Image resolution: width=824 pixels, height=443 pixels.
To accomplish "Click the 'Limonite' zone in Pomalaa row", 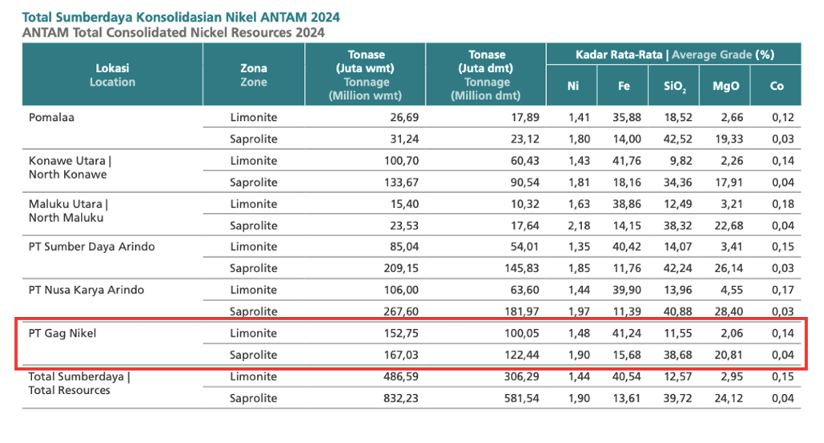I will point(253,117).
